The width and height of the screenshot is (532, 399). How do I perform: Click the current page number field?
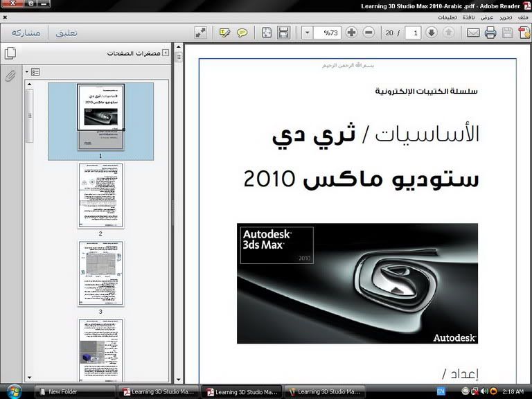pyautogui.click(x=413, y=33)
